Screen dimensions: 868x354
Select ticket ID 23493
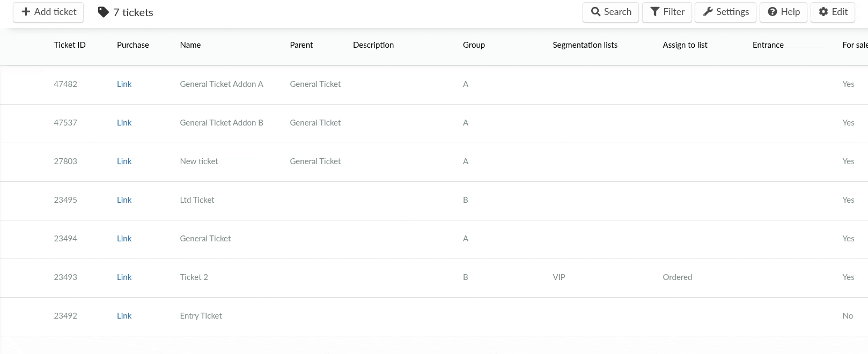tap(65, 277)
